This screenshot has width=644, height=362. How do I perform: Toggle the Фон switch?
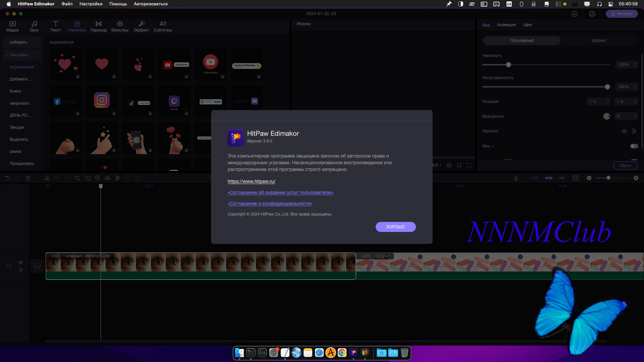tap(634, 146)
